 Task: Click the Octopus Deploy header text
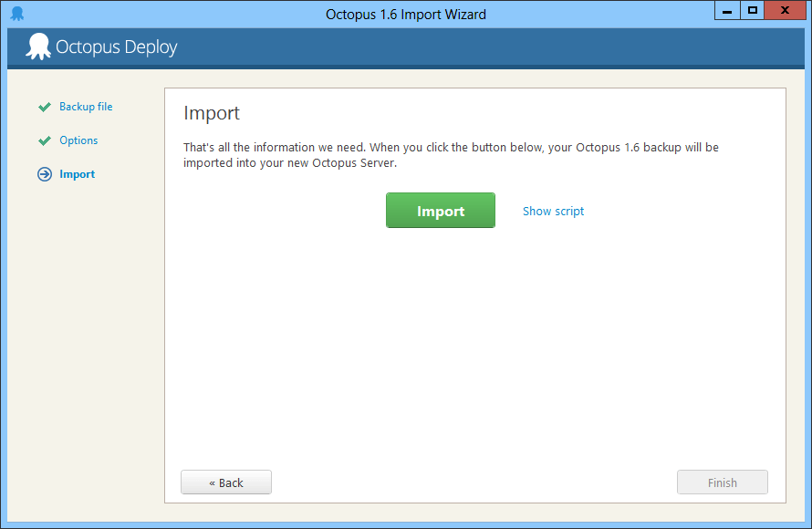point(117,47)
